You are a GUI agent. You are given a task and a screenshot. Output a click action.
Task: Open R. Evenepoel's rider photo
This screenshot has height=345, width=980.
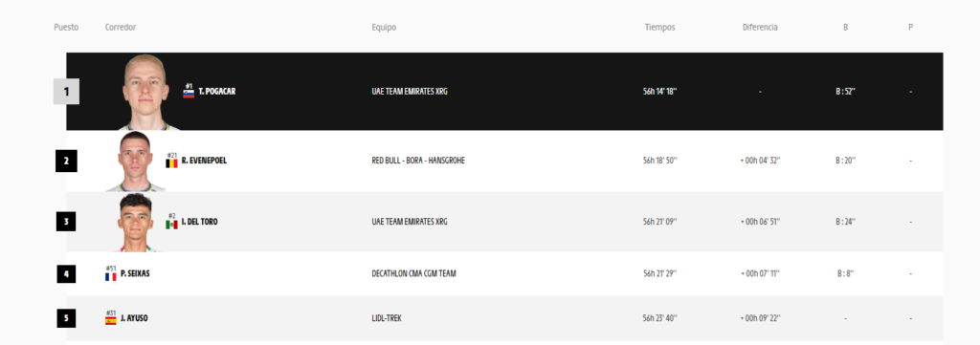[136, 161]
